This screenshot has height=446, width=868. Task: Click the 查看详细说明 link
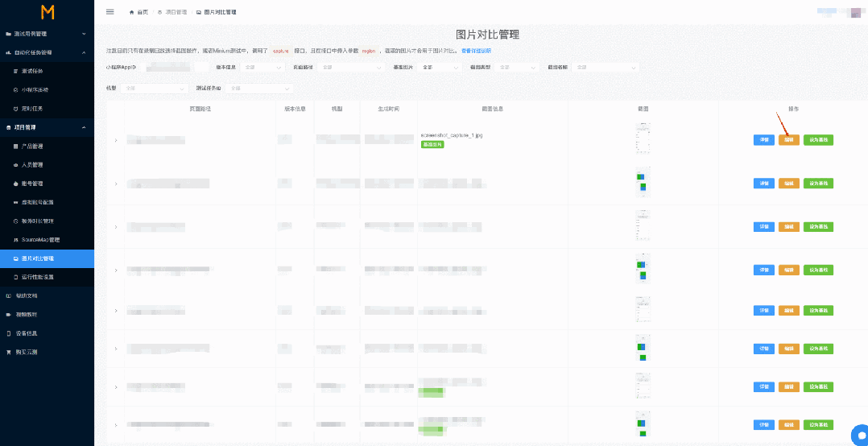click(476, 51)
